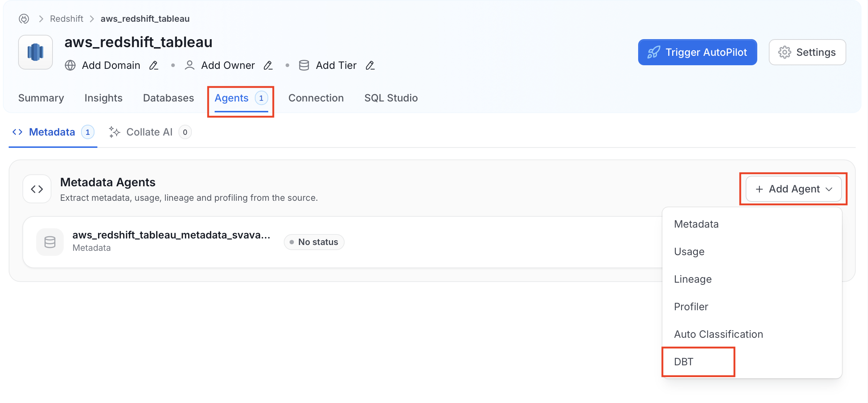
Task: Click the Metadata Agents heading
Action: 108,182
